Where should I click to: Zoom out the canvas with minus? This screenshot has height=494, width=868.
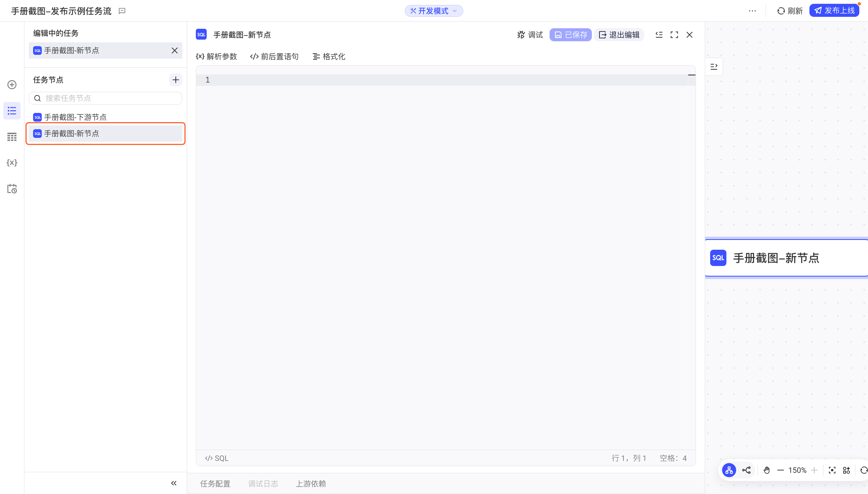pyautogui.click(x=781, y=470)
